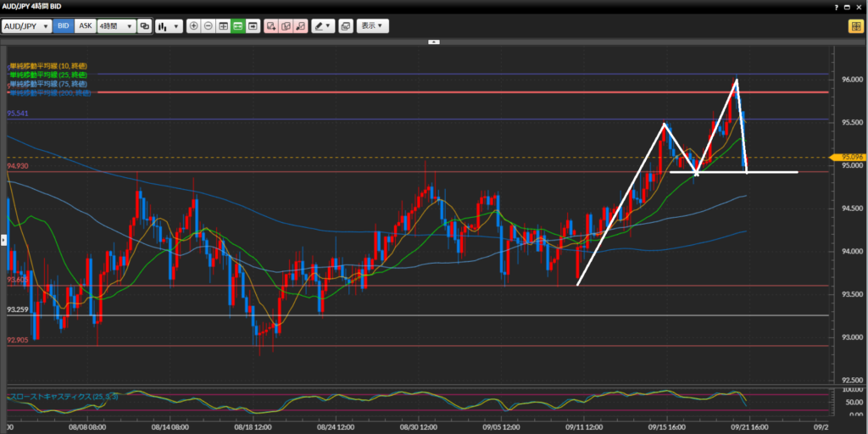Click the scroll to latest bar icon

pos(253,26)
